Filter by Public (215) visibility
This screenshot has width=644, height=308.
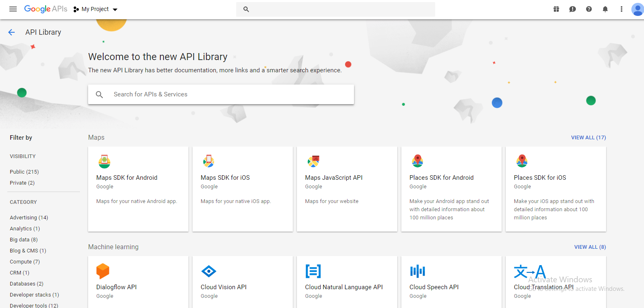[x=24, y=172]
